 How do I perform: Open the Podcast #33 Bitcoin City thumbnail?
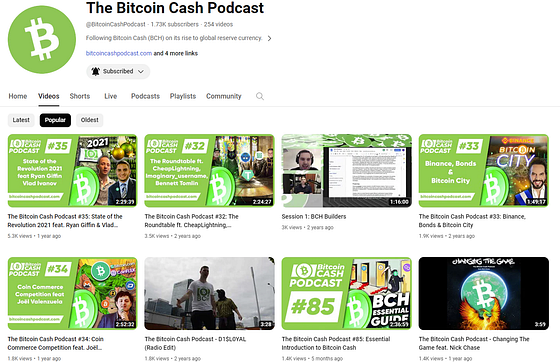click(484, 171)
